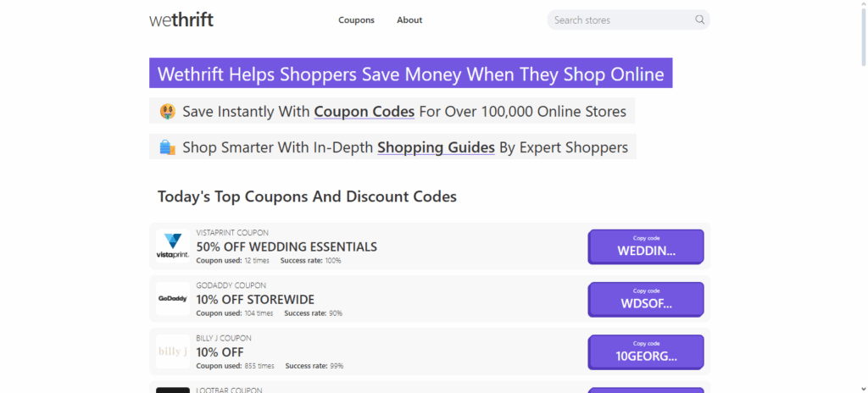Open the 10% OFF STOREWIDE offer
The width and height of the screenshot is (868, 393).
pos(255,299)
